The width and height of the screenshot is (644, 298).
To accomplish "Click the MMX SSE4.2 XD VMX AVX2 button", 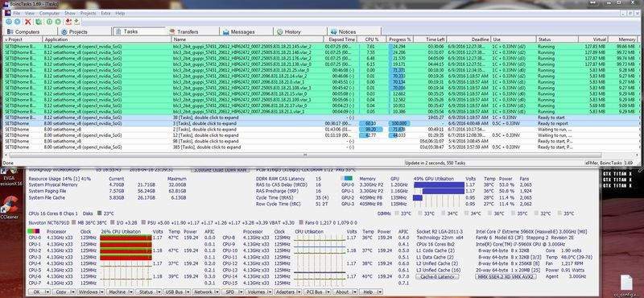I will coord(506,276).
